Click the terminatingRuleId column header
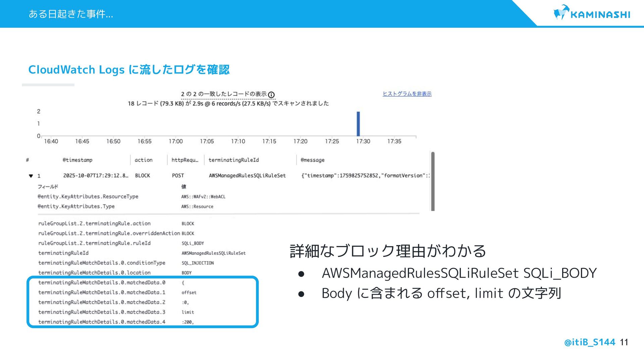 233,160
